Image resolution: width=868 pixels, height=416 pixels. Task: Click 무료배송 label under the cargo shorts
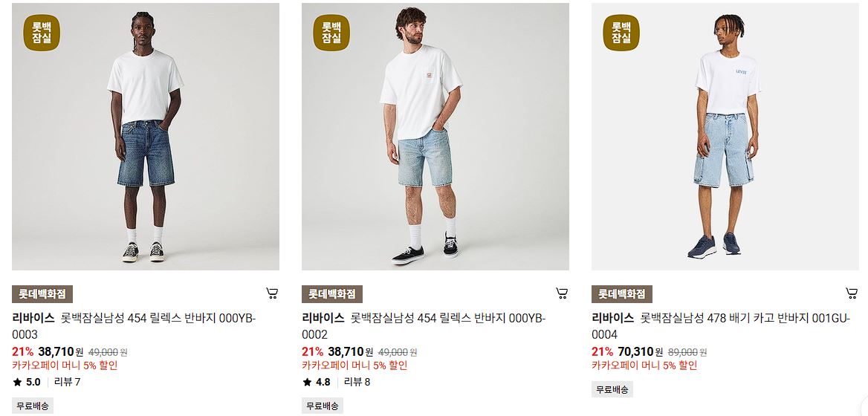(612, 389)
